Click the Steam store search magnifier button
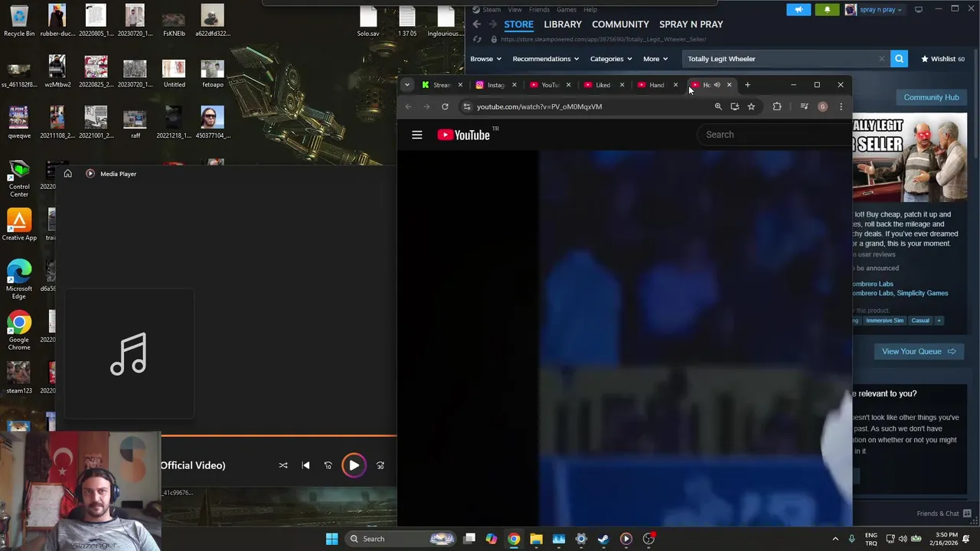980x551 pixels. [899, 59]
